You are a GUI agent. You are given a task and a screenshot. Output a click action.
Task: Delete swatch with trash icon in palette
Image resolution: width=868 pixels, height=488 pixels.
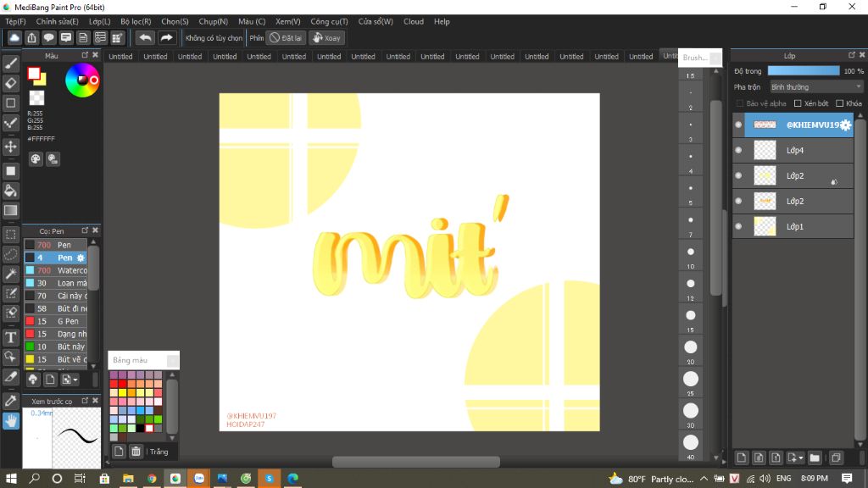tap(136, 452)
